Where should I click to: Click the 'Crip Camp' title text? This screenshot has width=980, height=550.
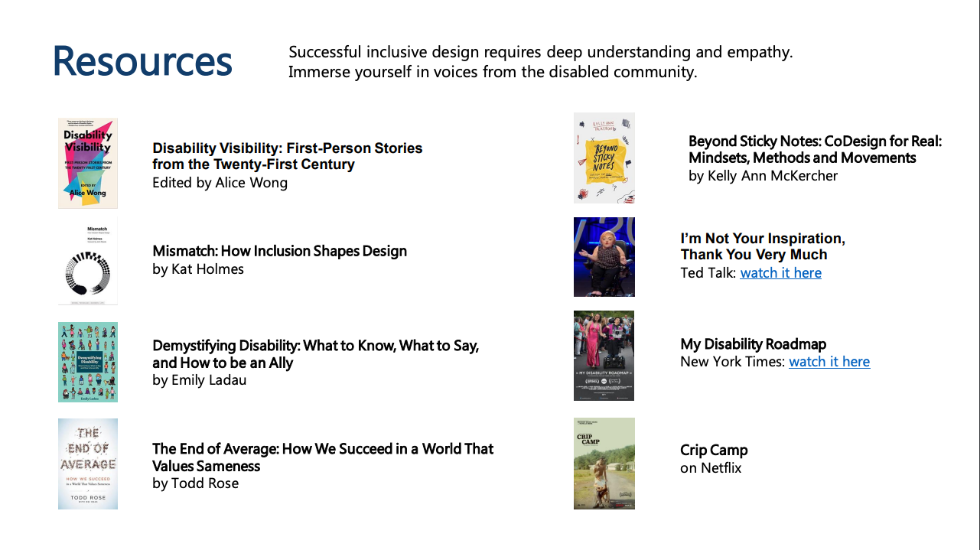tap(714, 450)
